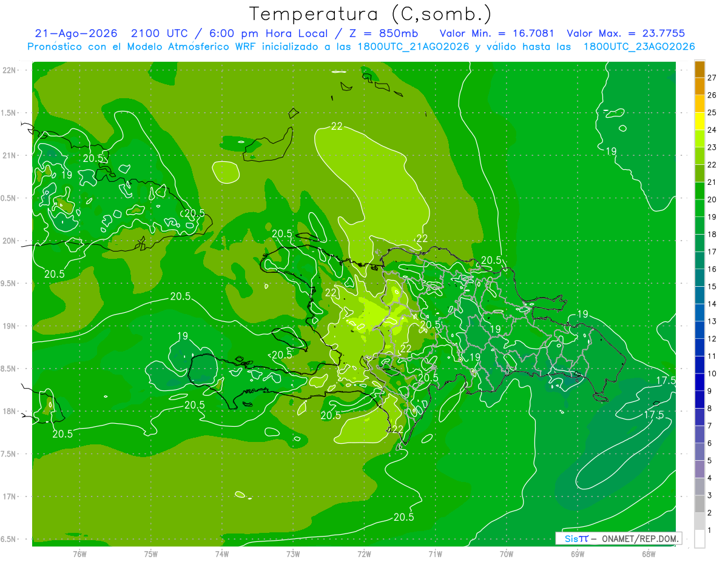Click 'Valor Min. = 16.7081' text
This screenshot has height=562, width=728.
pyautogui.click(x=497, y=34)
